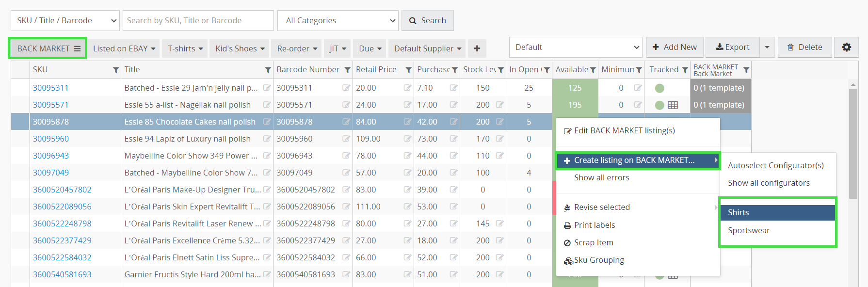Toggle tracked status circle for SKU 30095571
The width and height of the screenshot is (868, 287).
click(659, 105)
